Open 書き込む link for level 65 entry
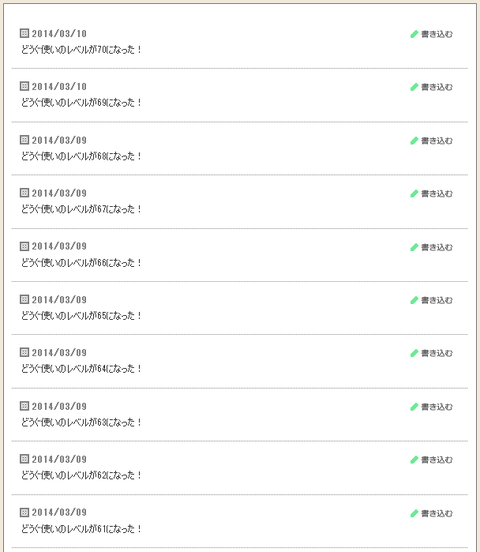Screen dimensions: 480x552 click(437, 300)
